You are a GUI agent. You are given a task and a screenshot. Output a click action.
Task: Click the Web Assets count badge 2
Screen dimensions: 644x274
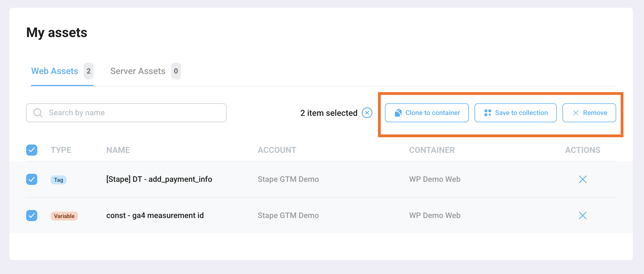89,71
